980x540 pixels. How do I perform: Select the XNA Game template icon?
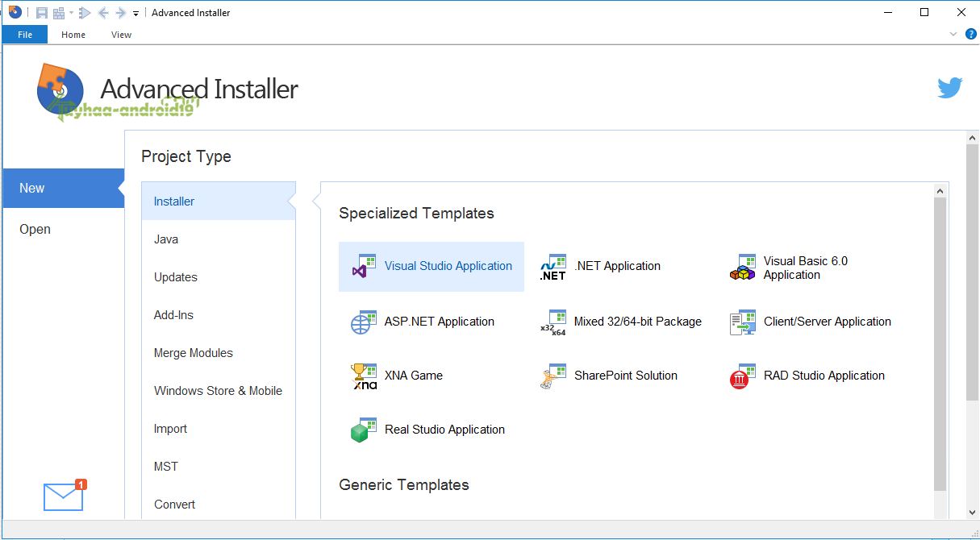click(x=364, y=376)
